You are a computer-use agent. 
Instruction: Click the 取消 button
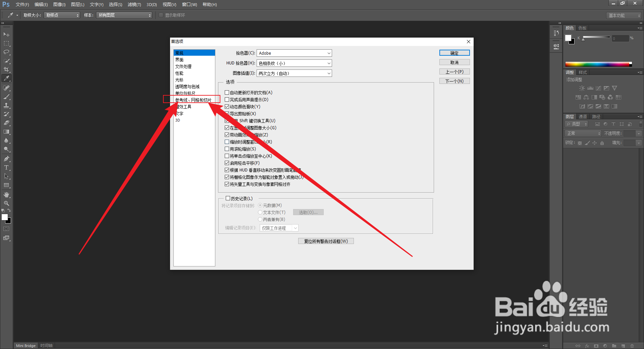(454, 62)
